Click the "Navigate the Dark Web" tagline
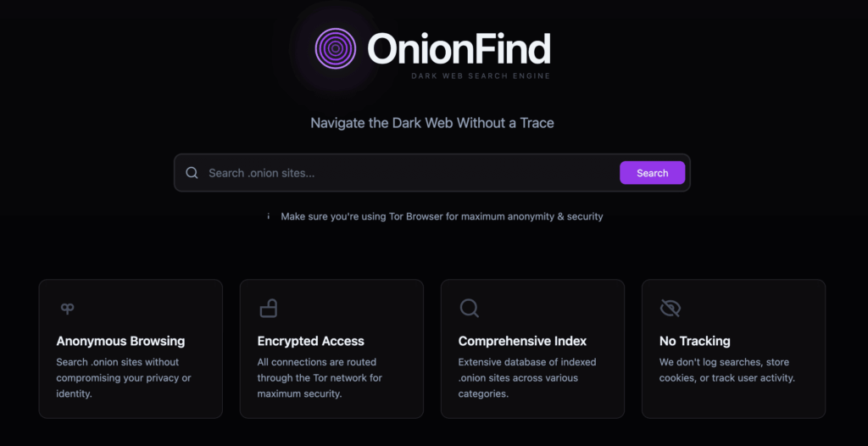Screen dimensions: 868x446 (432, 123)
